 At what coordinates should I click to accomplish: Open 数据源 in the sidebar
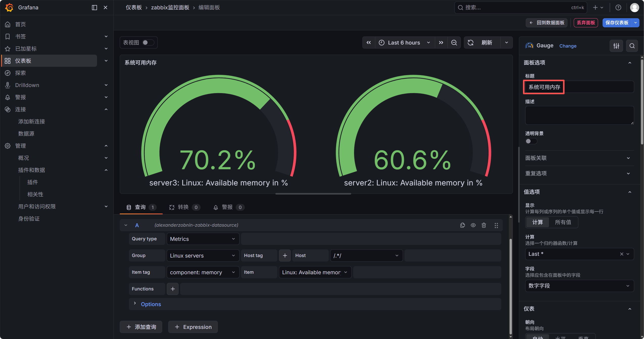point(26,134)
